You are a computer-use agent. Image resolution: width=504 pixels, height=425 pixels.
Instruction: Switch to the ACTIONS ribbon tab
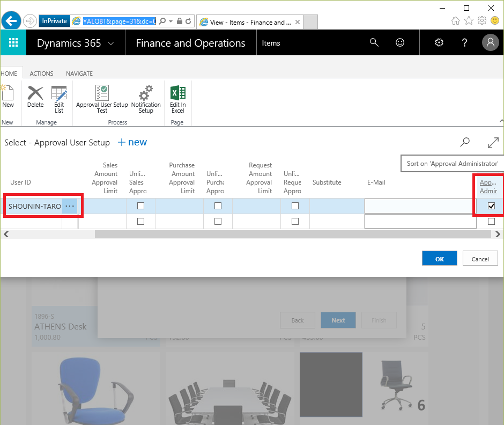(41, 74)
